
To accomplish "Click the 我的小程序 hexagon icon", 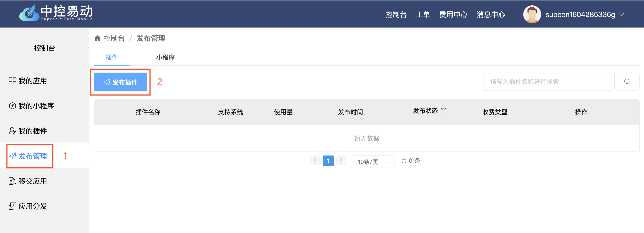I will pos(12,106).
